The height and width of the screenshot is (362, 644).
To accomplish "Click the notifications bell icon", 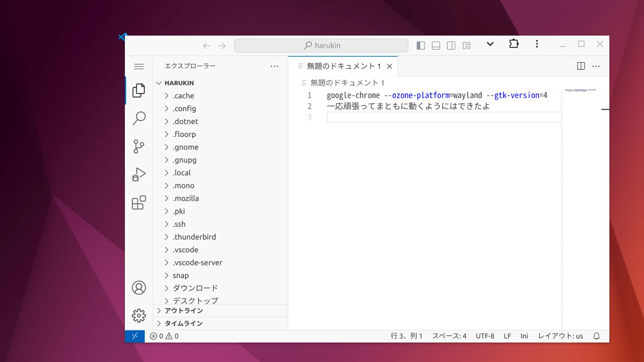I will (x=596, y=336).
